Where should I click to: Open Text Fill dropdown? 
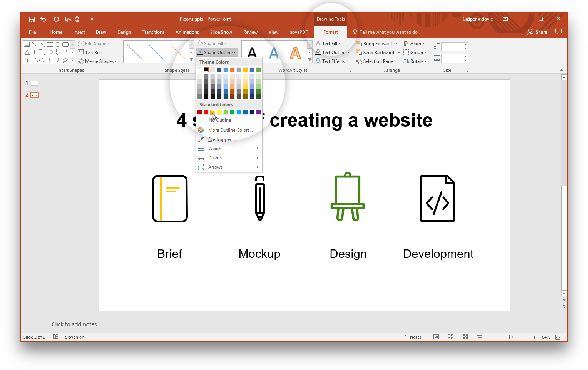(328, 43)
